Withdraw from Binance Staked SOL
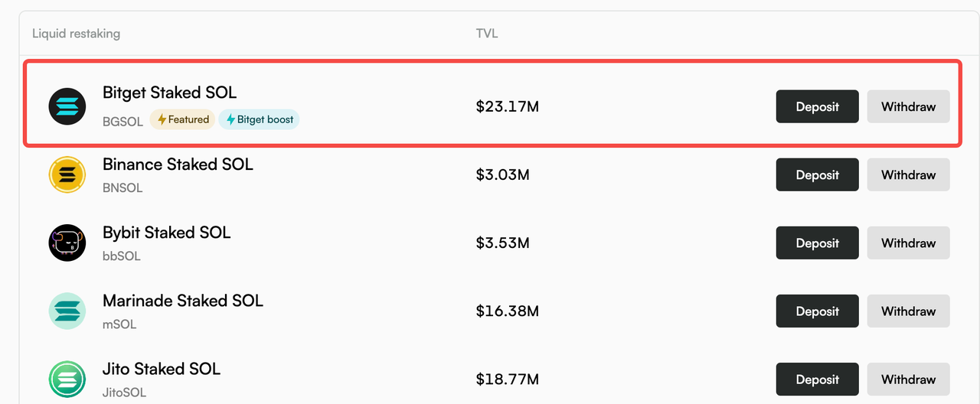 tap(908, 174)
